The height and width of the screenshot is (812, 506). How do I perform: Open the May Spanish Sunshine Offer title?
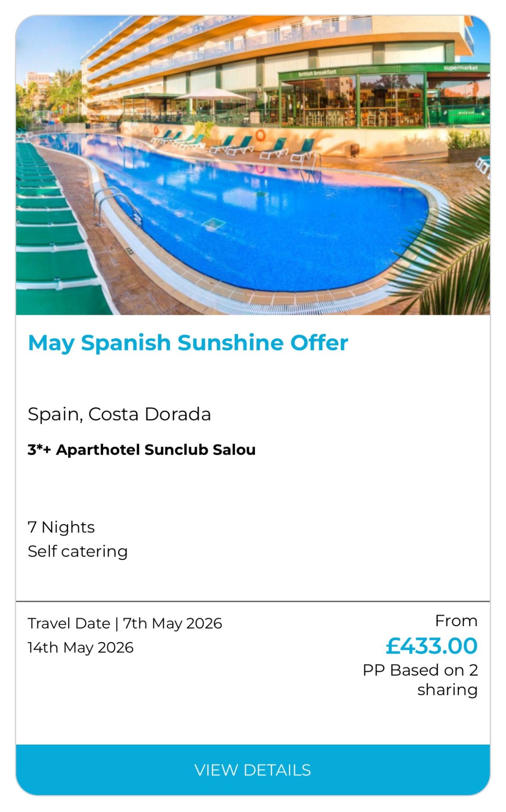[x=188, y=343]
